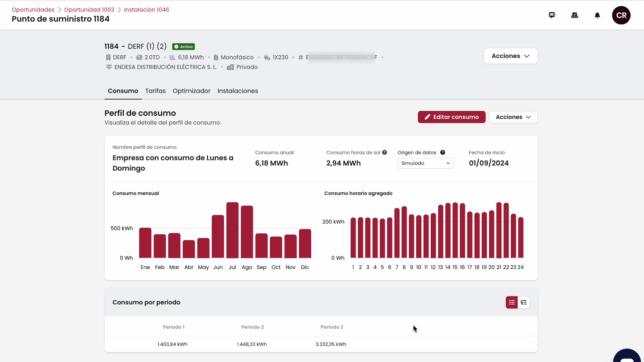Open the support chat bubble widget
644x362 pixels.
[x=627, y=356]
